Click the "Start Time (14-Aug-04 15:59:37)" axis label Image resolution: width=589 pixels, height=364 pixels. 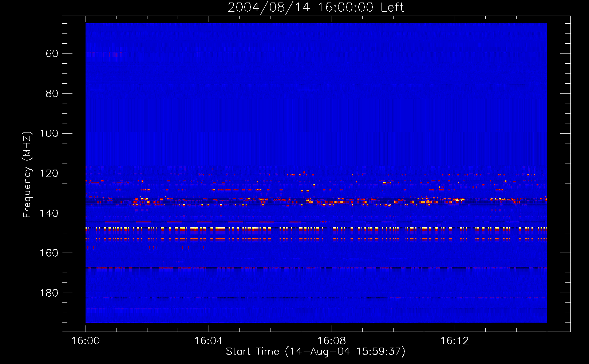click(x=316, y=351)
